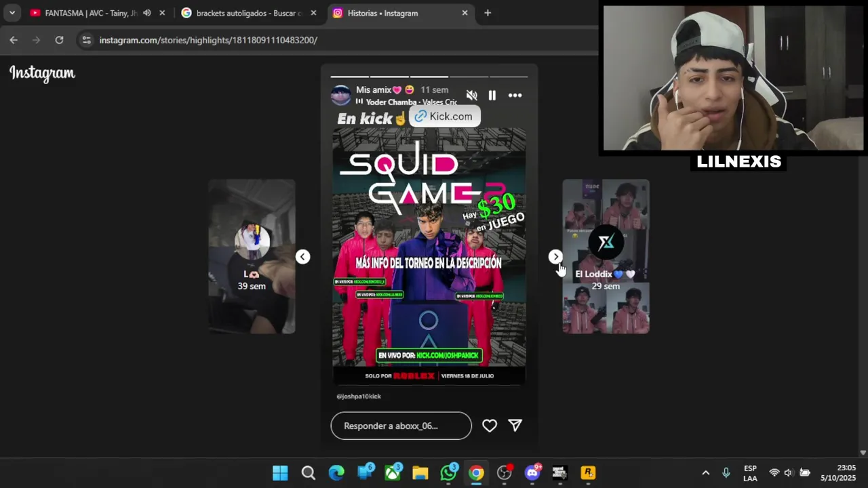Open the 'Mis amix' highlight profile picture

tap(341, 95)
